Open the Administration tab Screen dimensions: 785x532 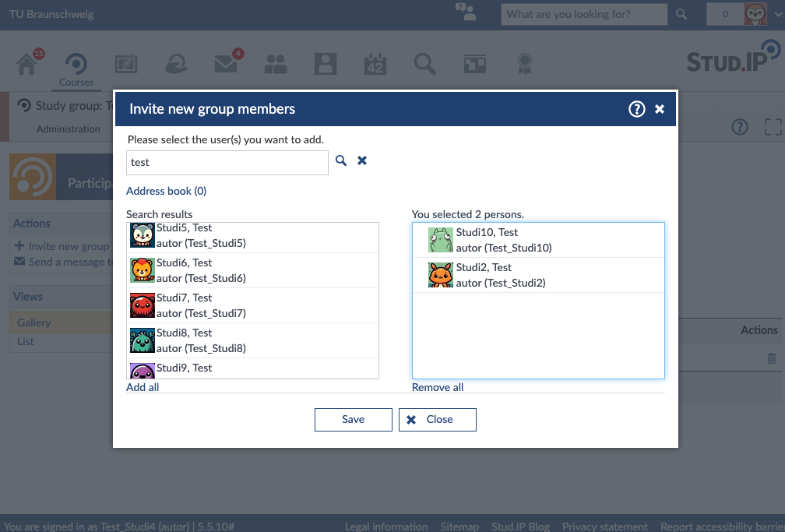(68, 129)
